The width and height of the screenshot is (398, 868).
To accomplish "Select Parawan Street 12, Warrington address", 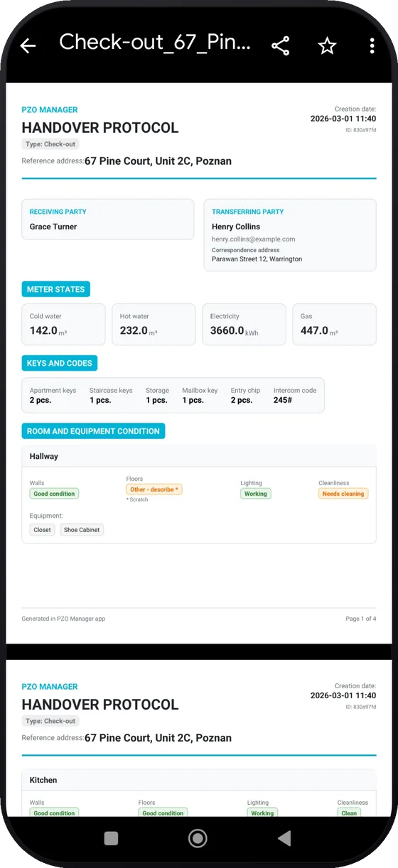I will coord(257,259).
